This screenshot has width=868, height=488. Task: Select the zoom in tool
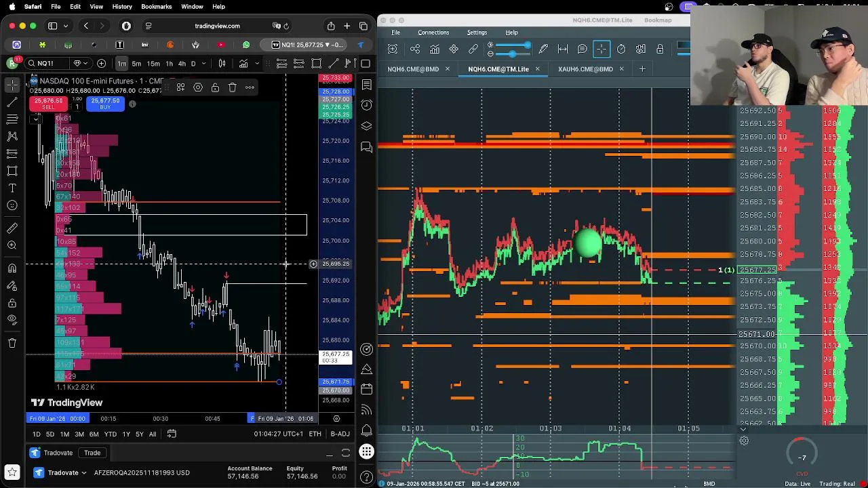pos(12,245)
